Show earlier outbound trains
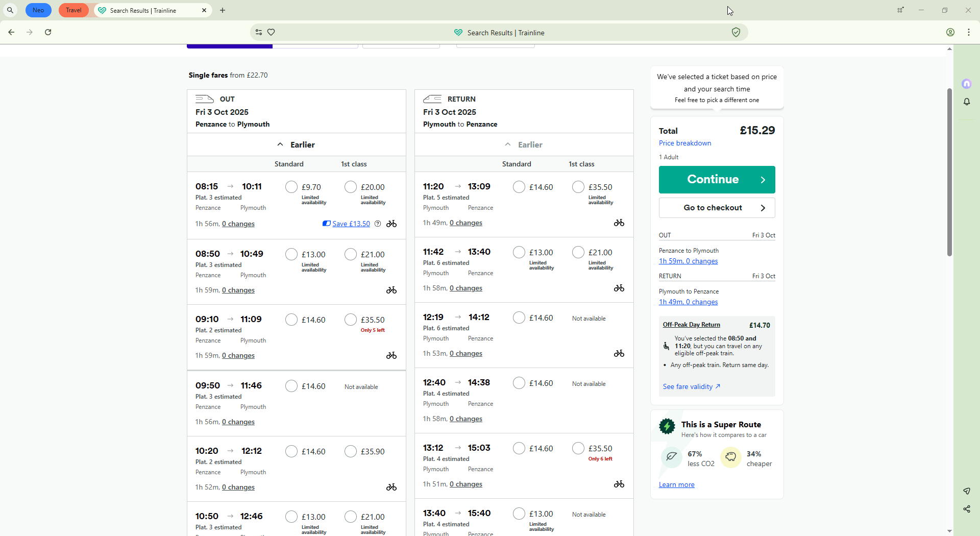This screenshot has height=536, width=980. (297, 144)
